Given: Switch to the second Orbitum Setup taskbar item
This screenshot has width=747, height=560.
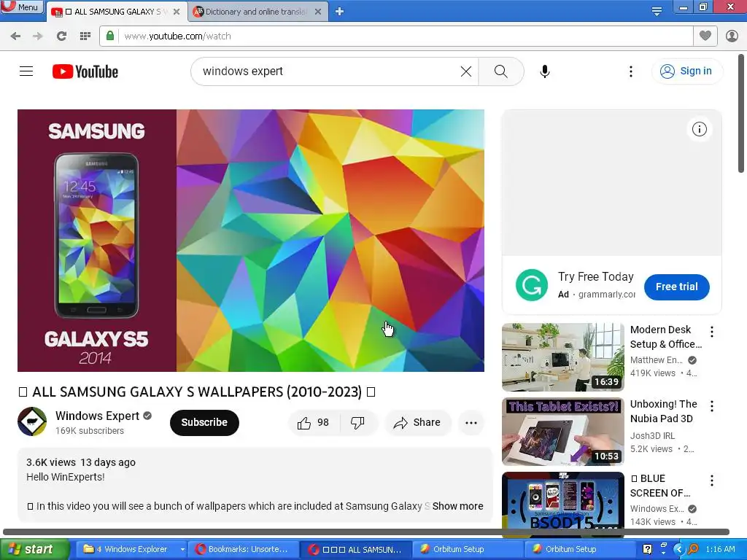Looking at the screenshot, I should pyautogui.click(x=578, y=549).
